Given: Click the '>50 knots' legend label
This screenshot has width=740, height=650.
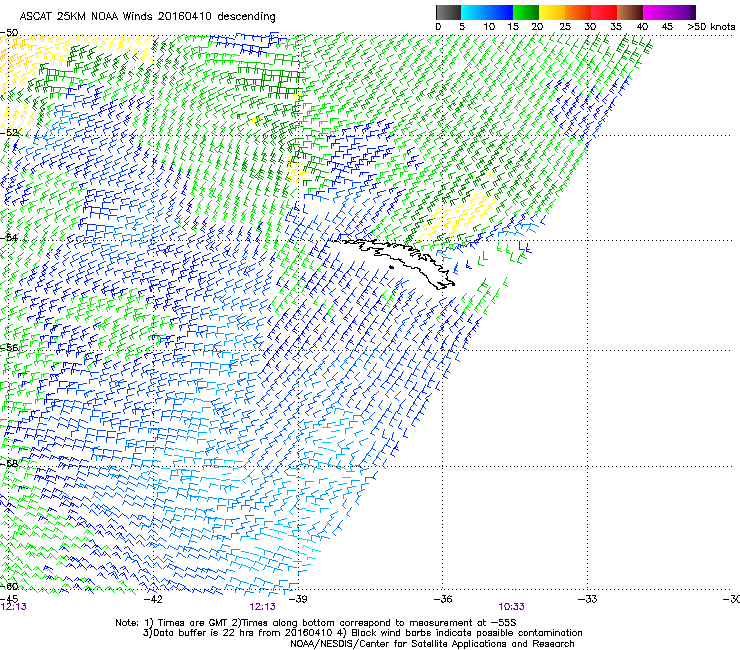Looking at the screenshot, I should (x=711, y=26).
